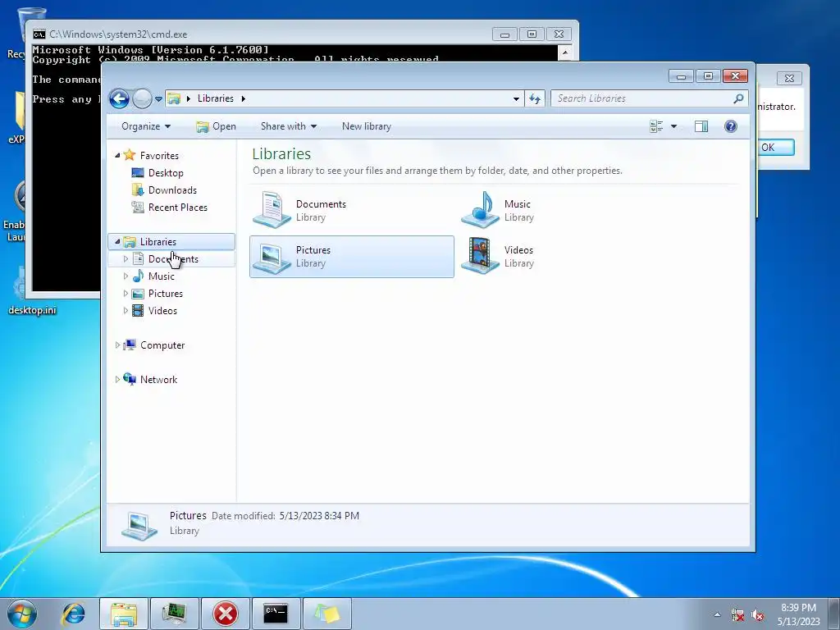This screenshot has height=630, width=840.
Task: Select the Videos library icon
Action: click(480, 256)
